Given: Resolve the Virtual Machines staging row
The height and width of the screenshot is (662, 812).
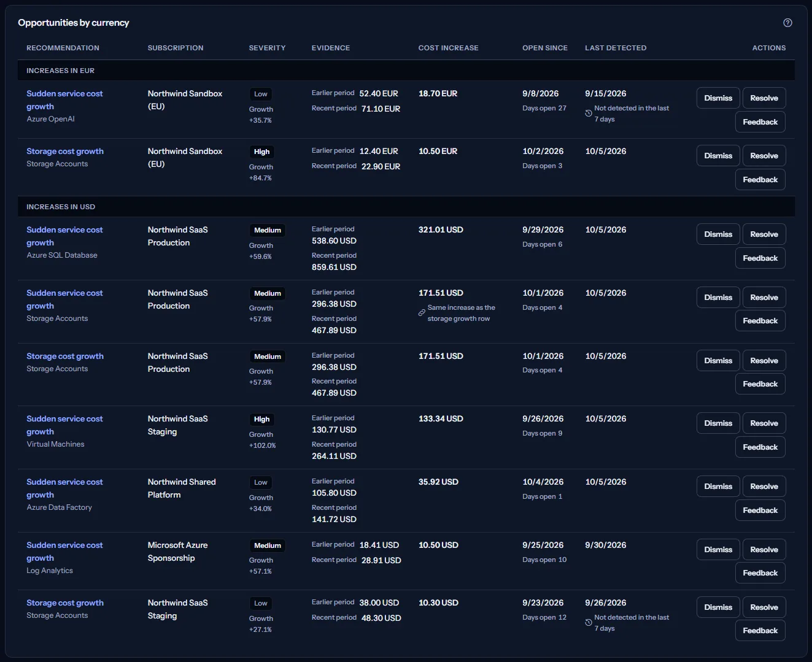Looking at the screenshot, I should (x=764, y=423).
